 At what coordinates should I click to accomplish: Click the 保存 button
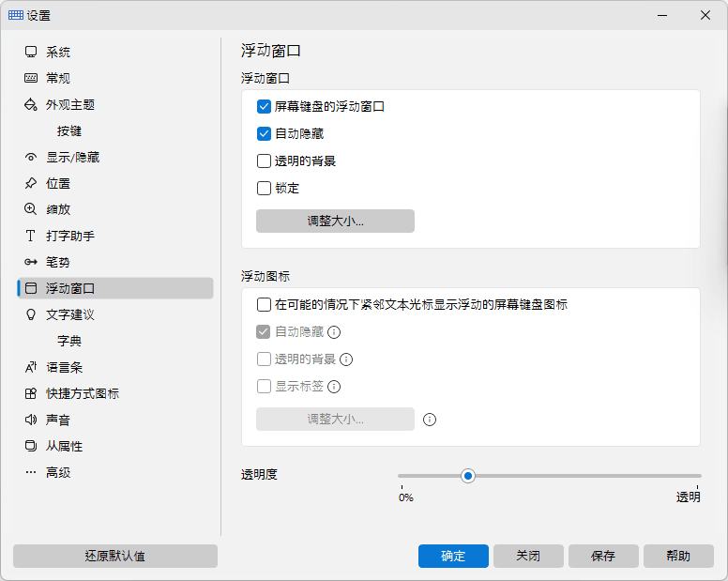click(x=603, y=556)
